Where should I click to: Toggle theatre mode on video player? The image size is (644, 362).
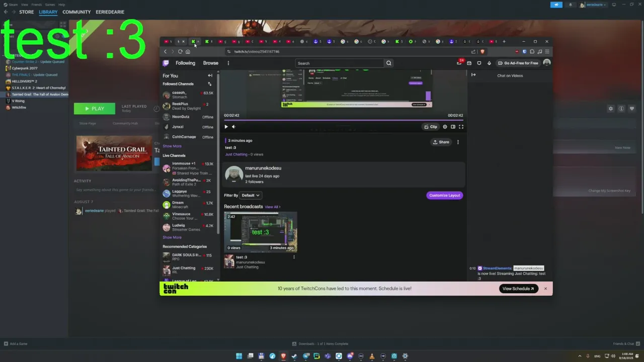point(453,127)
